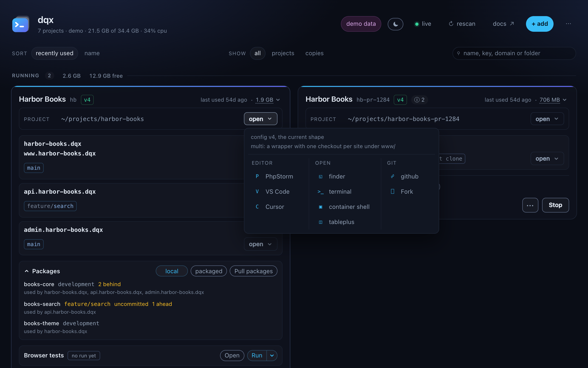Viewport: 588px width, 368px height.
Task: Click the + add button
Action: (x=540, y=24)
